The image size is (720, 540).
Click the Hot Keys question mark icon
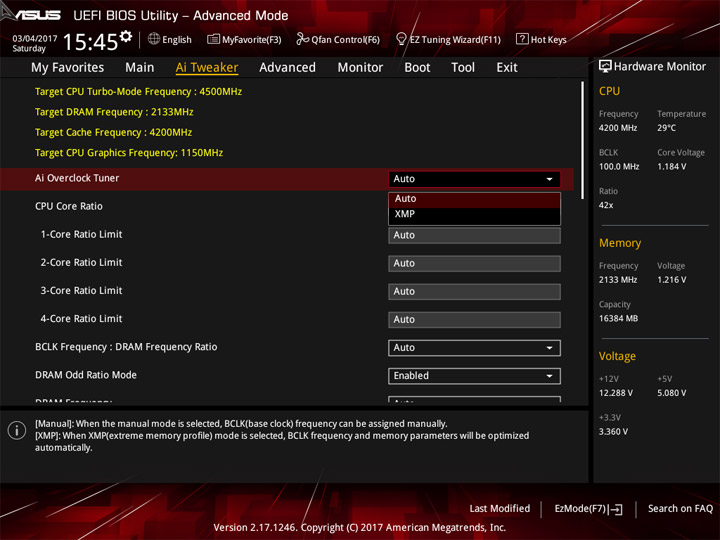tap(522, 39)
